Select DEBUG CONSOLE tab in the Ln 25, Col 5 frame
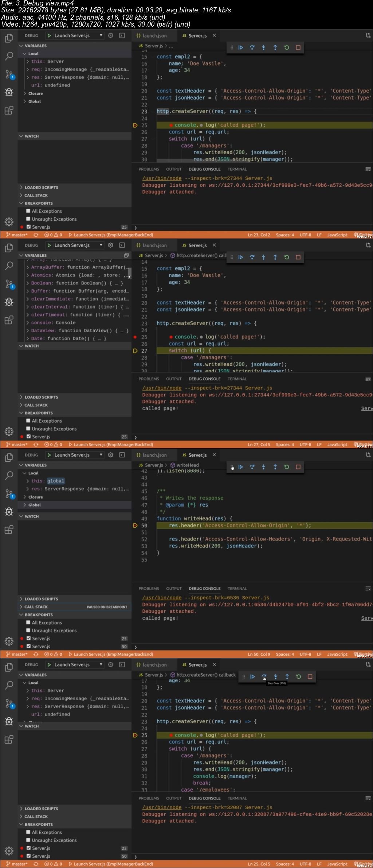373x868 pixels. (204, 798)
